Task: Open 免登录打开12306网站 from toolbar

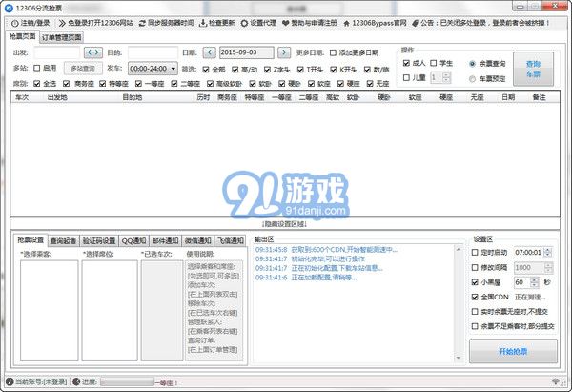Action: pos(95,23)
